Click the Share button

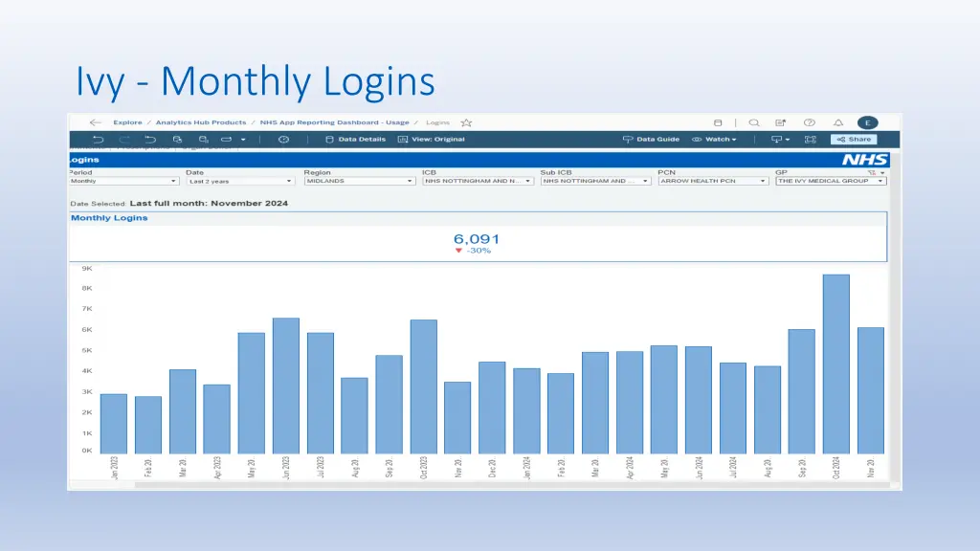coord(854,140)
